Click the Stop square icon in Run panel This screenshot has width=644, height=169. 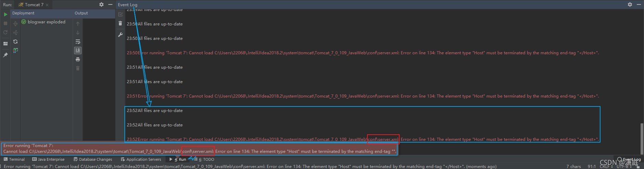point(5,23)
